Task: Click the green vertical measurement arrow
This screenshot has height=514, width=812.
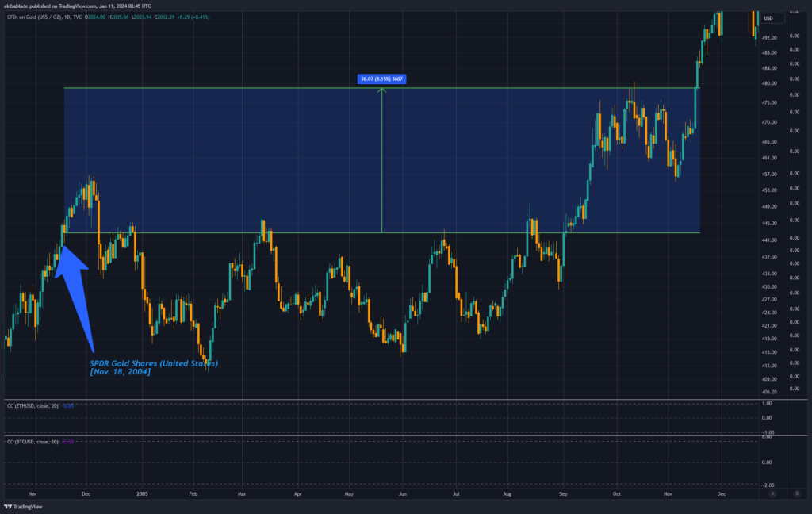Action: (381, 159)
